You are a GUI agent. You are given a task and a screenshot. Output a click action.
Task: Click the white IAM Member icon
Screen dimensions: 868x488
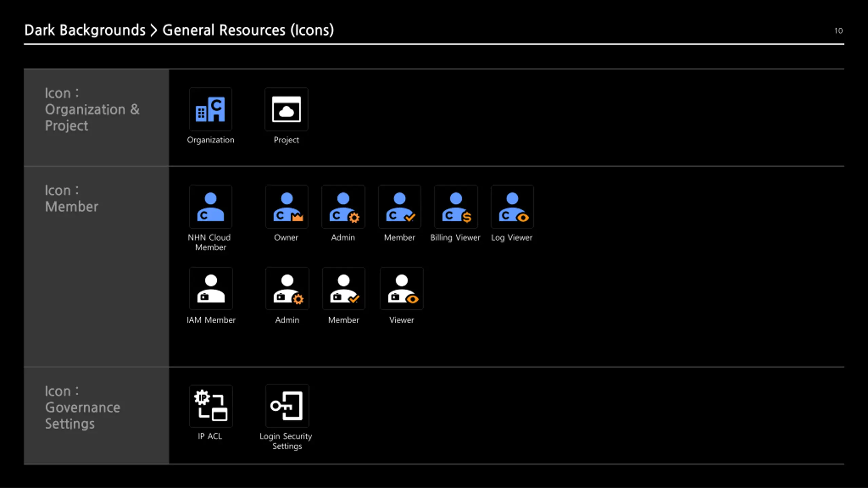[211, 288]
